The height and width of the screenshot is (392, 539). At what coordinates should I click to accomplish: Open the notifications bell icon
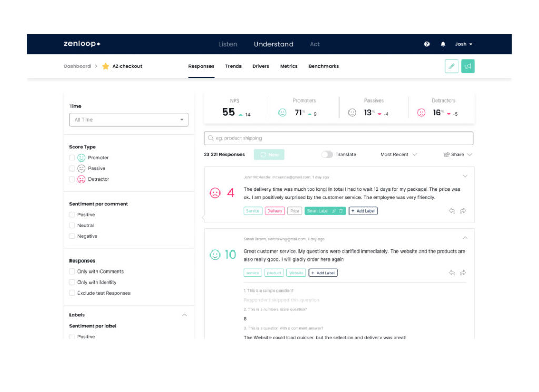point(443,44)
